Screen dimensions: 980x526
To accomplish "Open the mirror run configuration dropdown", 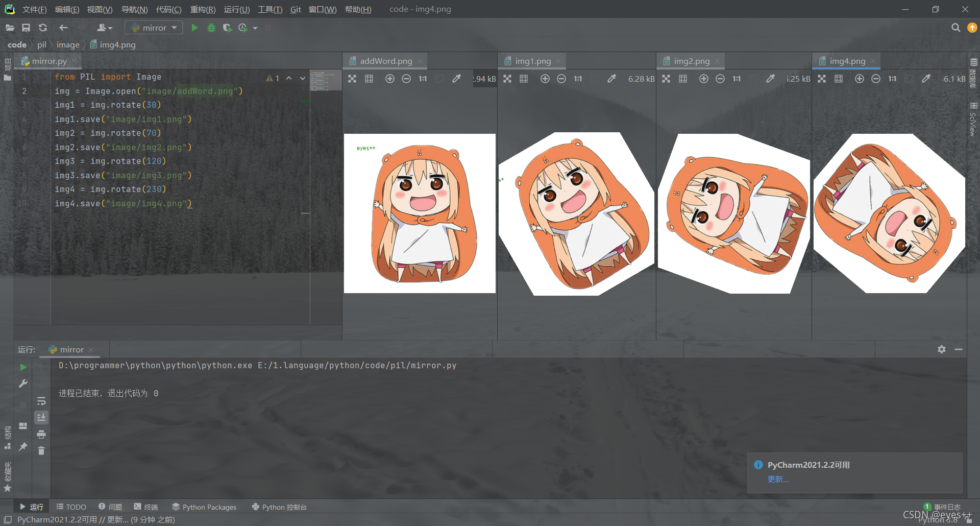I will 154,28.
